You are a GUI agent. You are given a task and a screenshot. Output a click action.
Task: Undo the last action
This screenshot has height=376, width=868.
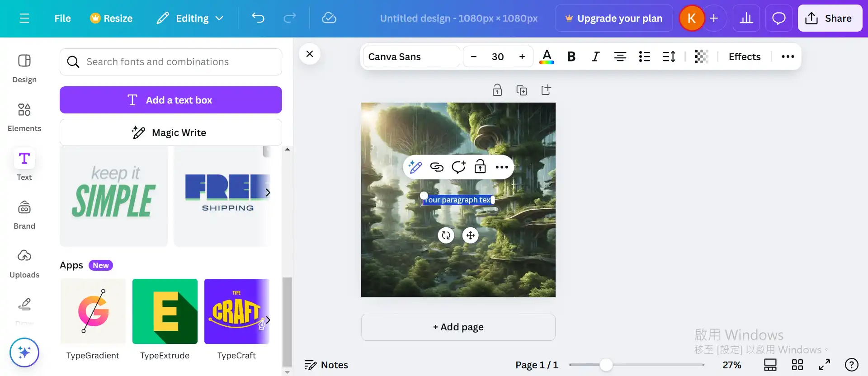tap(258, 18)
